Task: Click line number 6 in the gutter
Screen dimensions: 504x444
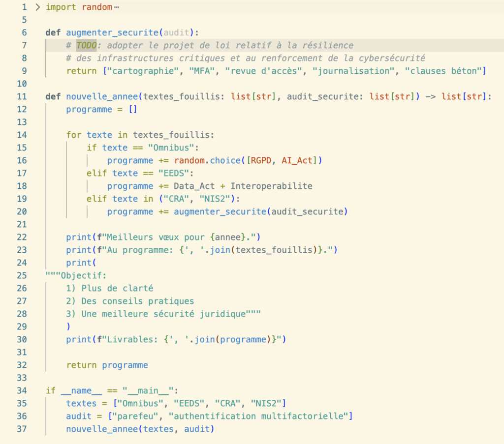Action: tap(24, 33)
